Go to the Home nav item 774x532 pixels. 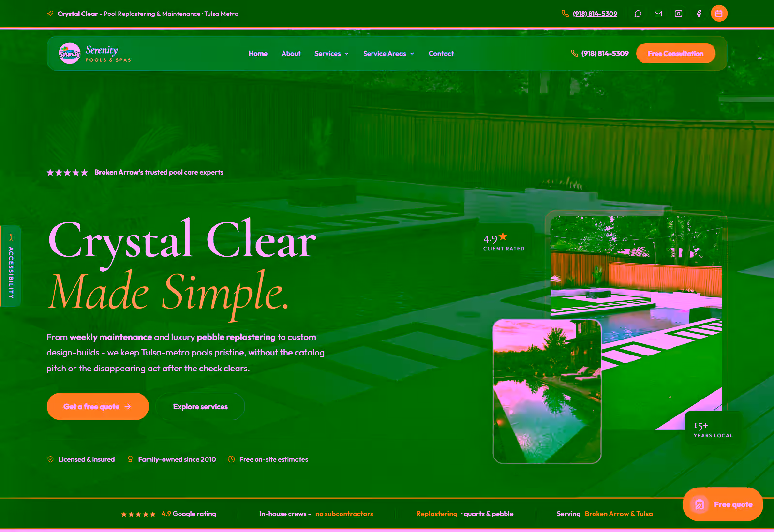click(x=258, y=53)
